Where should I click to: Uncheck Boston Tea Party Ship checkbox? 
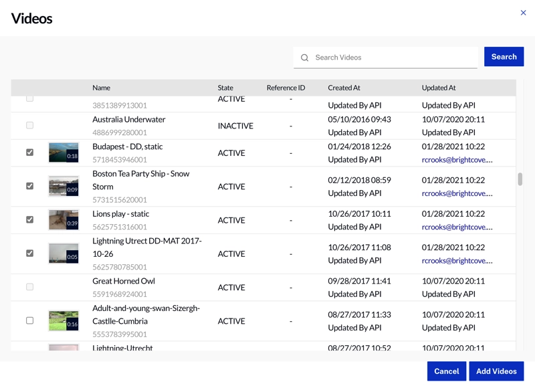tap(29, 186)
